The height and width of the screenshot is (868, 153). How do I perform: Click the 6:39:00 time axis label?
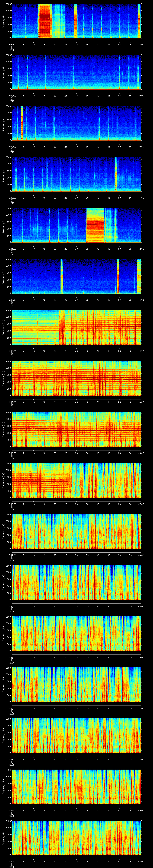(x=12, y=147)
